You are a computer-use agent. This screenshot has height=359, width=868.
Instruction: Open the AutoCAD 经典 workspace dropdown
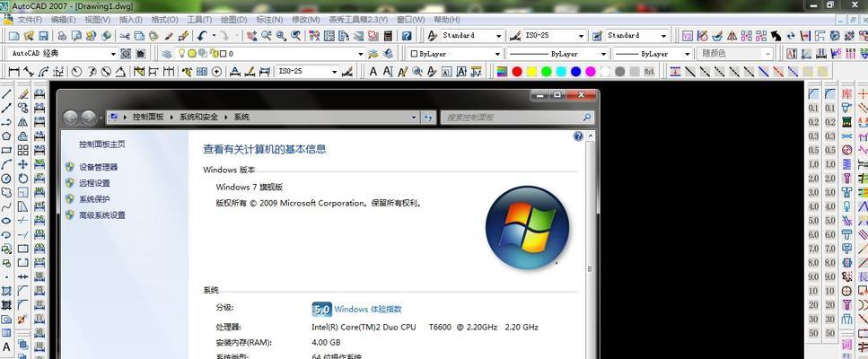click(x=113, y=54)
